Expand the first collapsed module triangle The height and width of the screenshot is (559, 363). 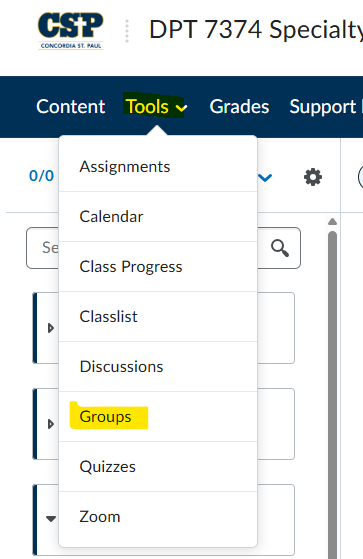pos(51,328)
